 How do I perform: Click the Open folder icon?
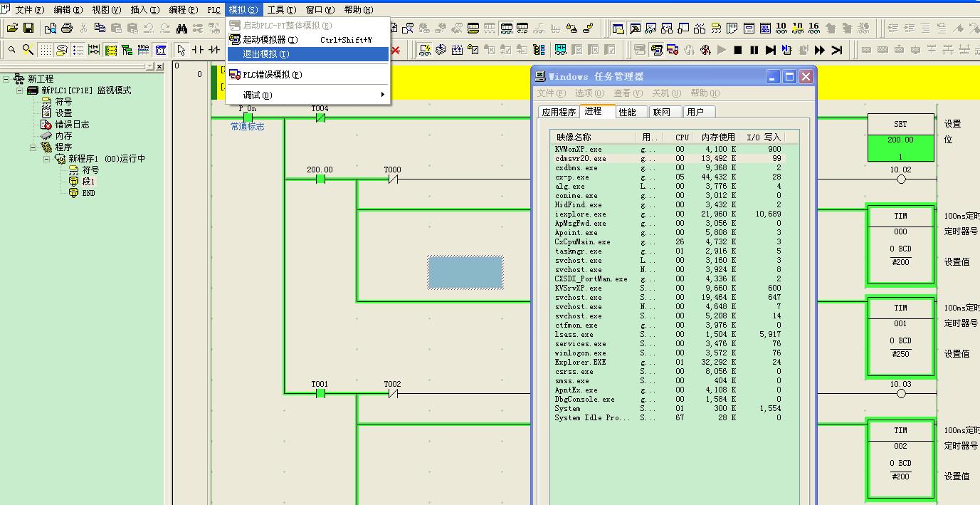(x=12, y=28)
